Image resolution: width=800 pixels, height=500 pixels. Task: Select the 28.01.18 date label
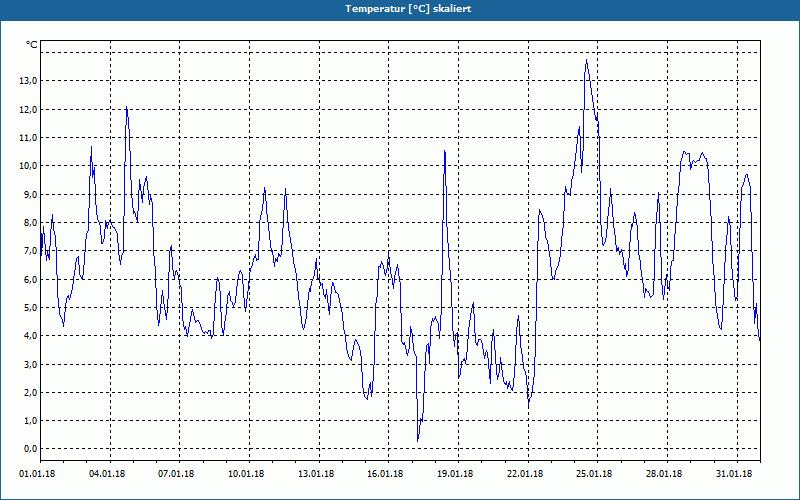(664, 473)
